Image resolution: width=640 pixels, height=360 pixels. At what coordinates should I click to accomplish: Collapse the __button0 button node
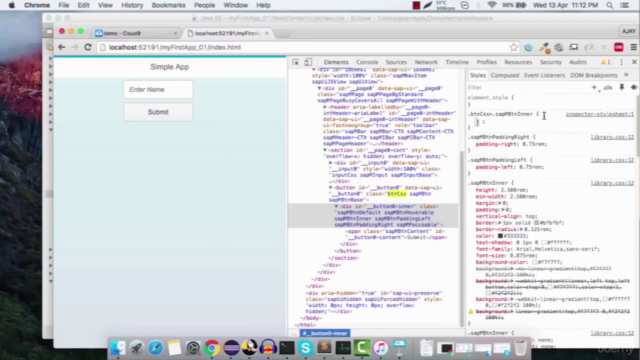coord(331,188)
